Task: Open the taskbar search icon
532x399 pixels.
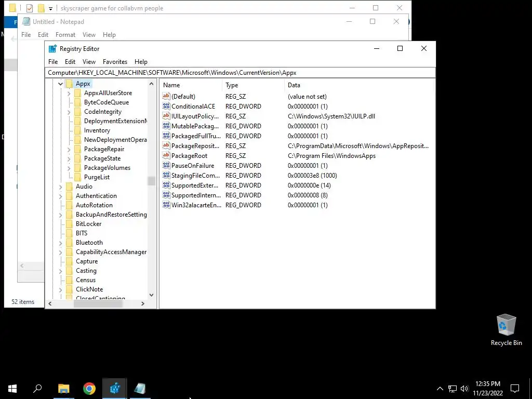Action: (x=37, y=389)
